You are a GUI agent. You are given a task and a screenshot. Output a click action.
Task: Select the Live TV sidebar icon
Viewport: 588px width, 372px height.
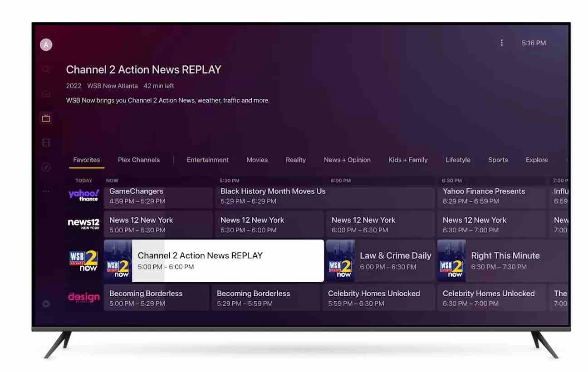coord(46,118)
